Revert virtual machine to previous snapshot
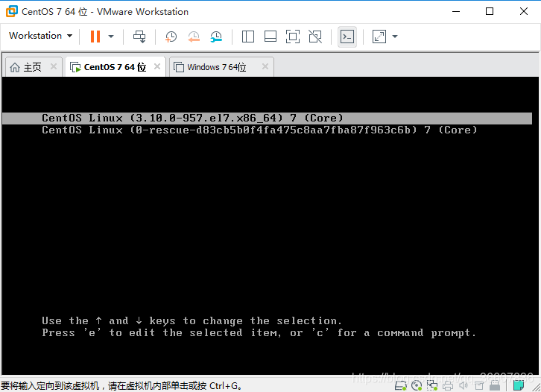The width and height of the screenshot is (541, 392). click(194, 37)
